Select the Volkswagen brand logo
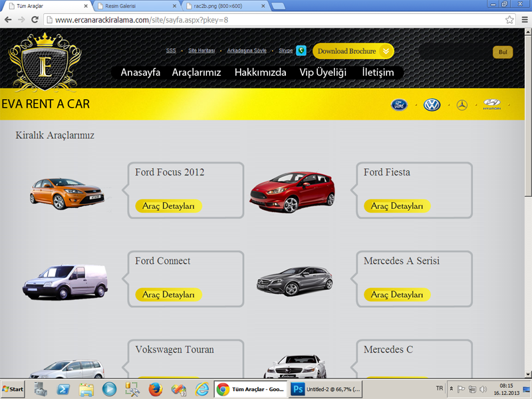Image resolution: width=532 pixels, height=399 pixels. 432,105
